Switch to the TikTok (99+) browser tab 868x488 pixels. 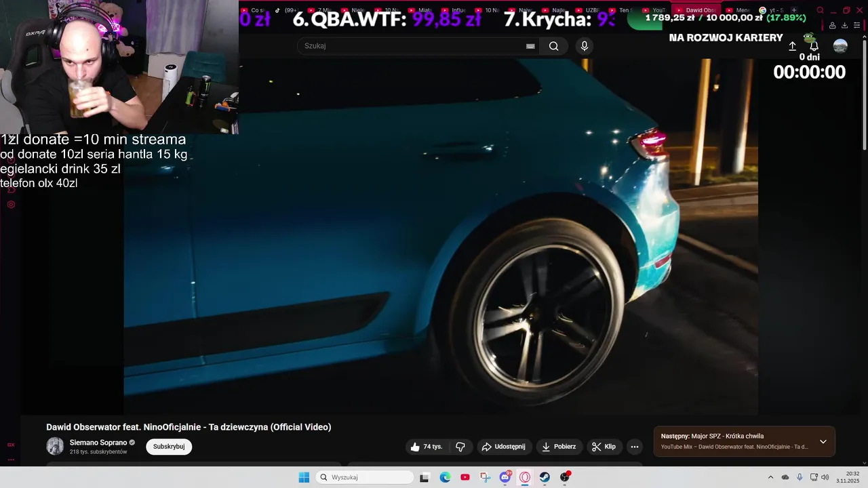tap(288, 10)
